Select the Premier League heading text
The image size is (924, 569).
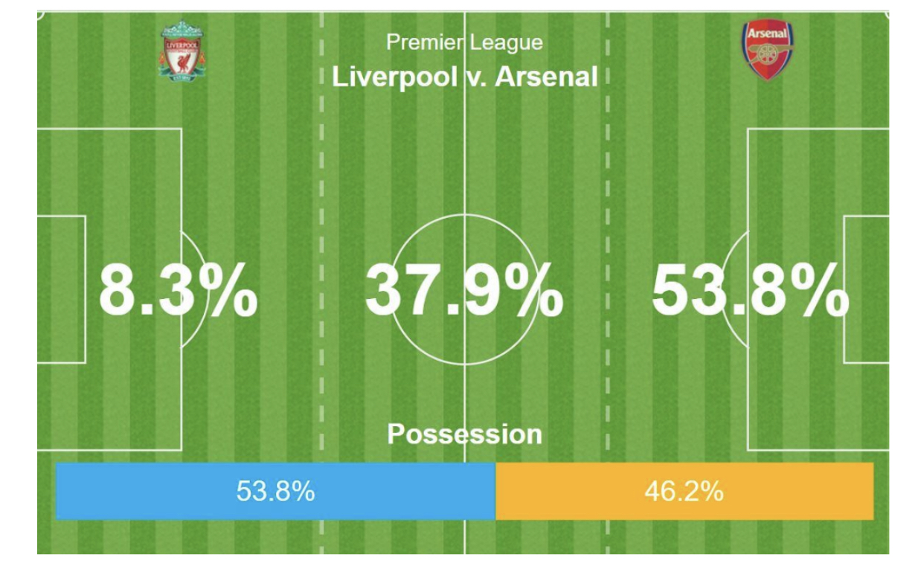pos(465,42)
